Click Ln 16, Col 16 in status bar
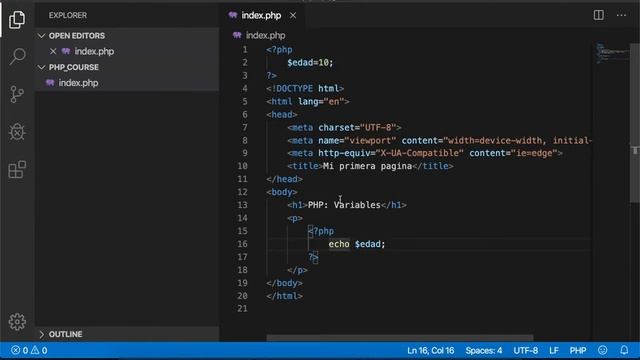The image size is (640, 360). point(430,350)
